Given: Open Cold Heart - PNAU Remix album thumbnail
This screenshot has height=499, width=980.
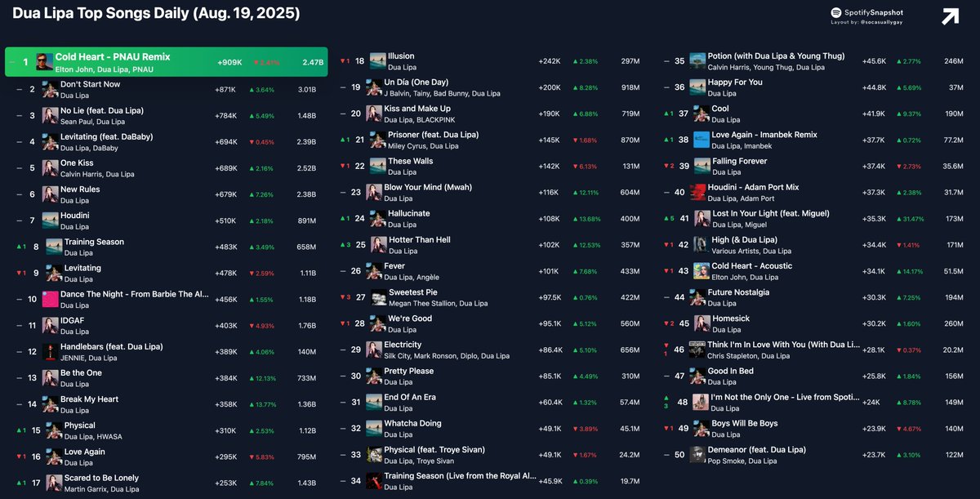Looking at the screenshot, I should coord(45,62).
